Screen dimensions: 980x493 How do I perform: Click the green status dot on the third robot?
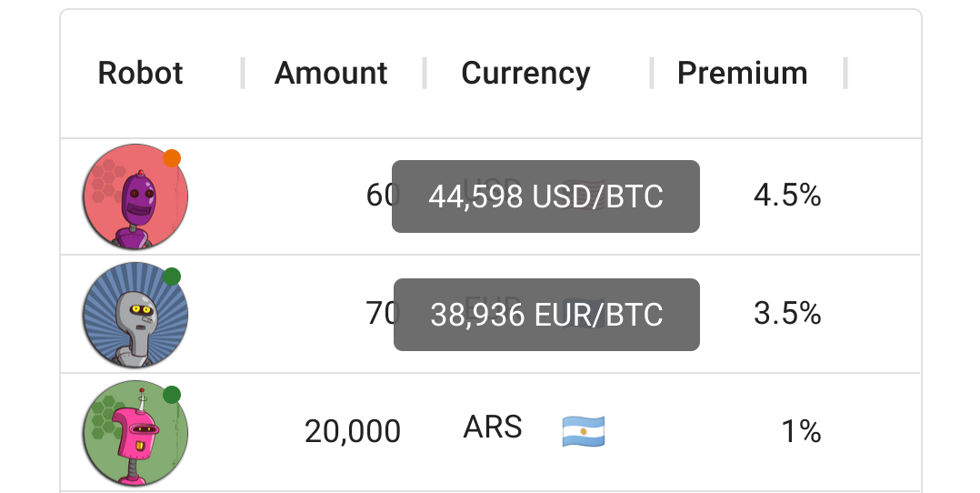click(172, 395)
